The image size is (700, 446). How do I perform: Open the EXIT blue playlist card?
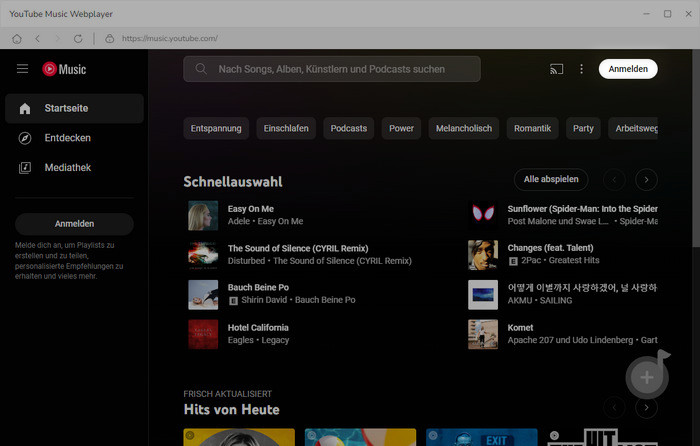point(482,438)
